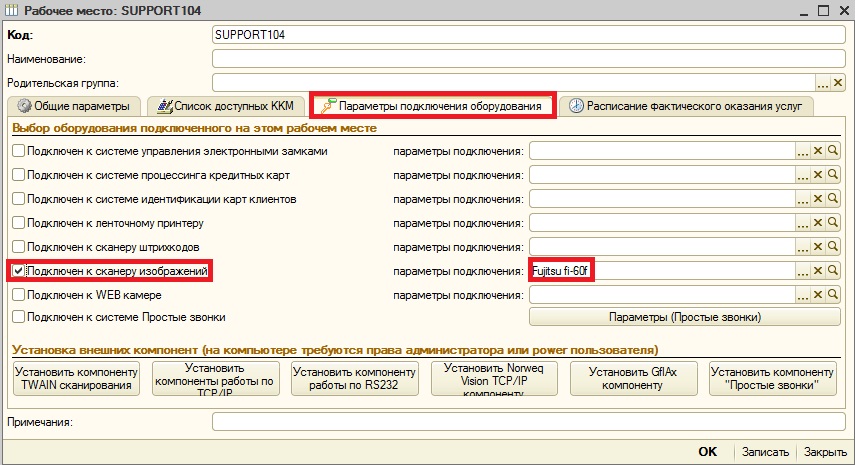Click Параметры (Простые звонки) button
Image resolution: width=855 pixels, height=465 pixels.
685,317
